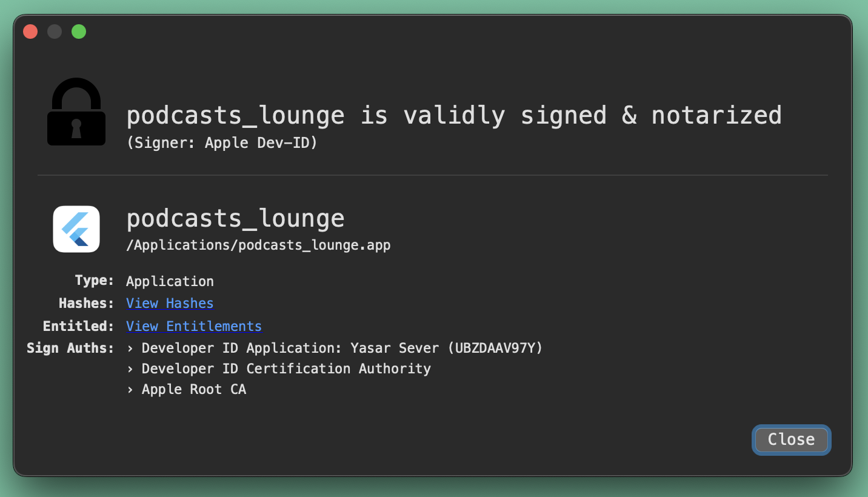Image resolution: width=868 pixels, height=497 pixels.
Task: Click the gray disabled minimize button
Action: tap(55, 32)
